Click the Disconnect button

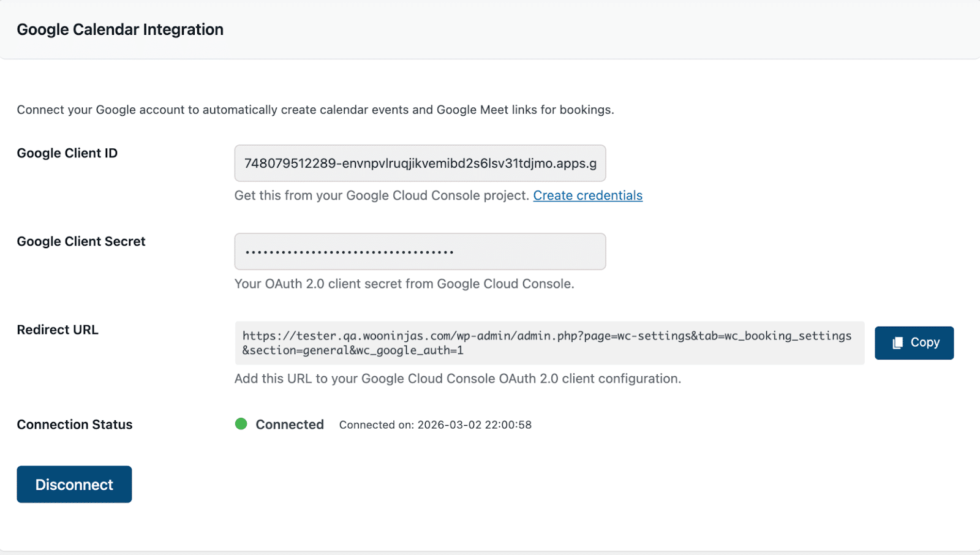tap(74, 485)
